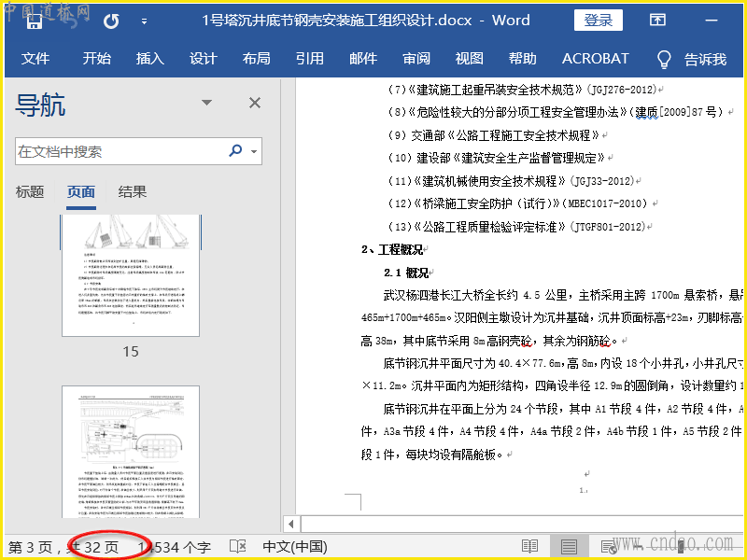Click heading 2、工程概况 in document
This screenshot has width=747, height=560.
[392, 249]
